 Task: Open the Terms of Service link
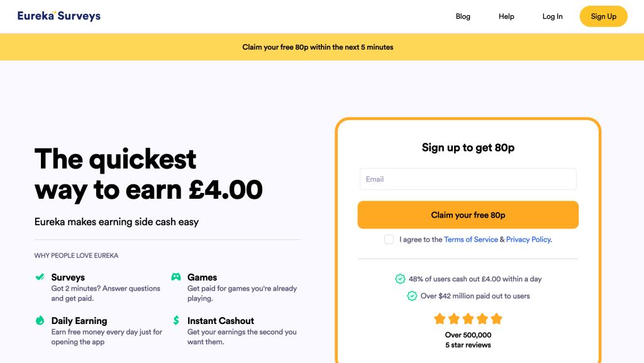470,240
